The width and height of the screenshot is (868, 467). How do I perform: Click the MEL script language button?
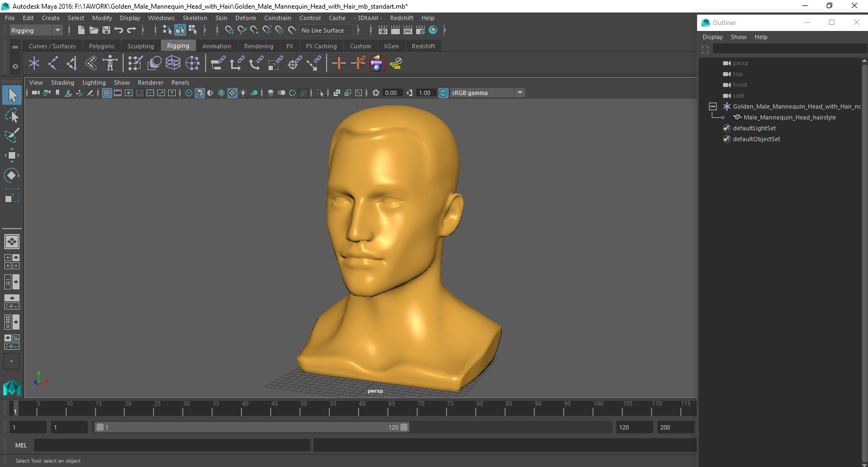coord(21,445)
